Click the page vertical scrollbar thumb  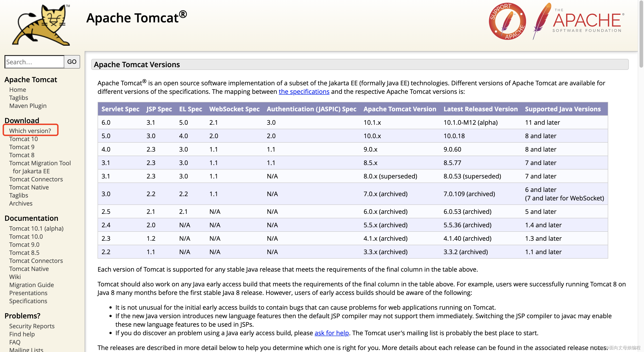pyautogui.click(x=641, y=34)
